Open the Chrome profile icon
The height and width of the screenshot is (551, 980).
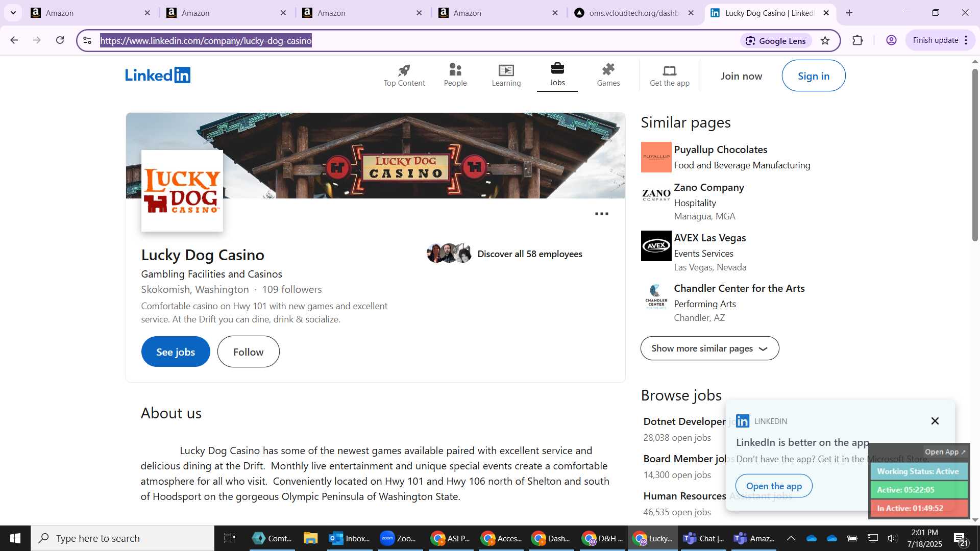coord(892,40)
